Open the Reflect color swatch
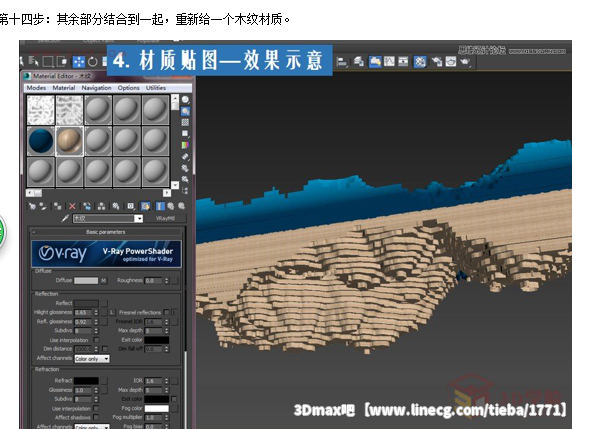 [x=86, y=303]
